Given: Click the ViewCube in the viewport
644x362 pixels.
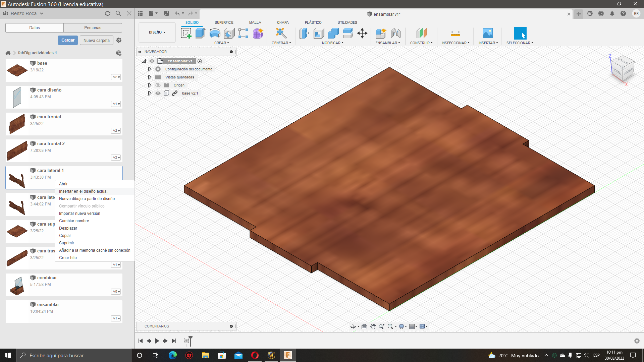Looking at the screenshot, I should [x=623, y=68].
